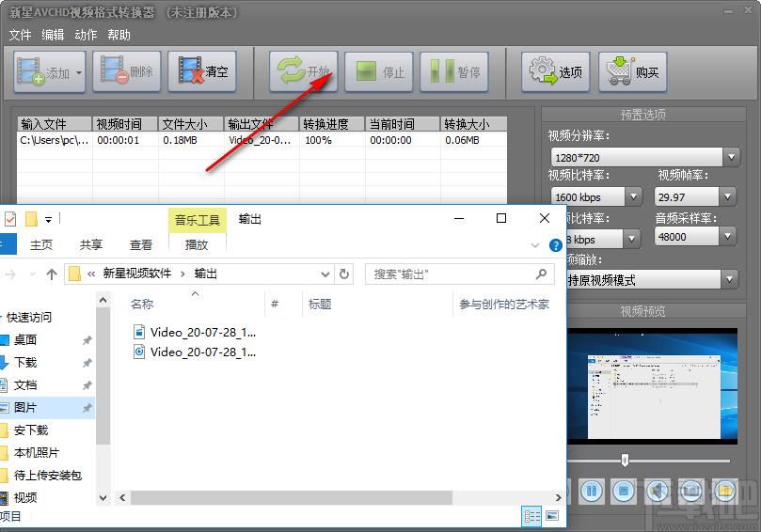The height and width of the screenshot is (532, 761).
Task: Open the 动作 menu
Action: [x=86, y=35]
